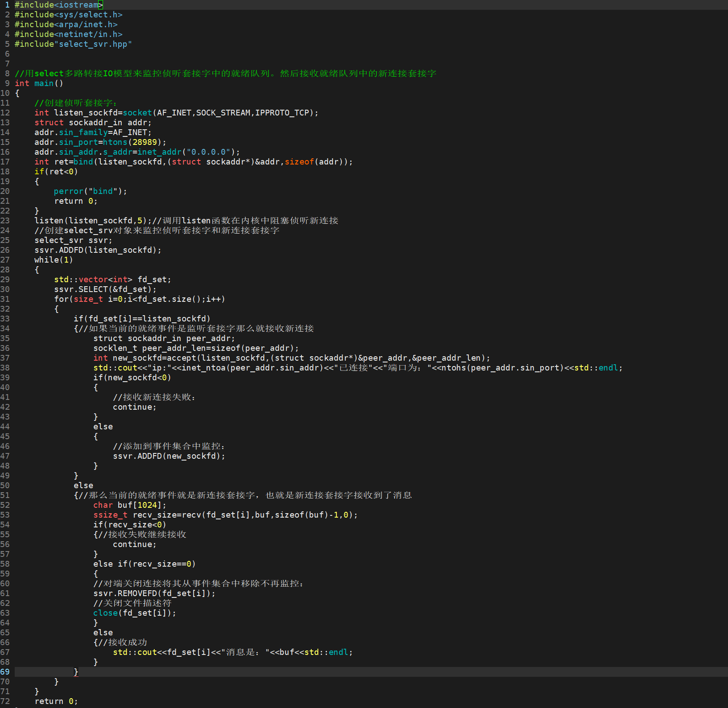Click struct sockaddr_in peer_addr; line
Viewport: 728px width, 708px height.
pos(164,338)
